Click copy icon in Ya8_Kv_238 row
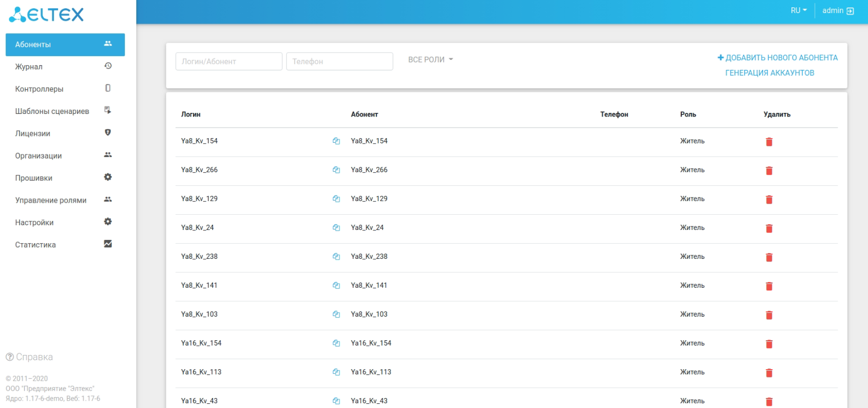 pos(336,257)
